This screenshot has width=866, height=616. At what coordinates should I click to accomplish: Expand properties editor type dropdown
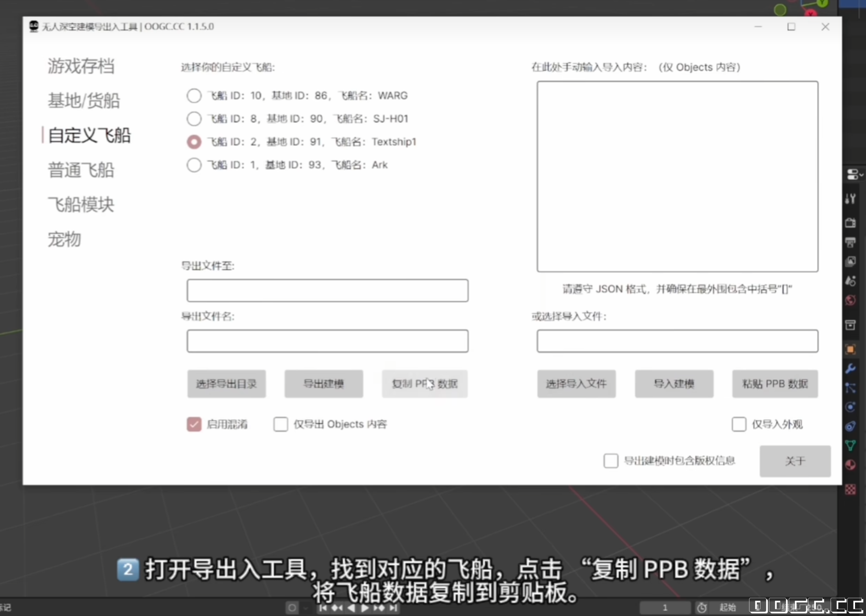pos(854,174)
